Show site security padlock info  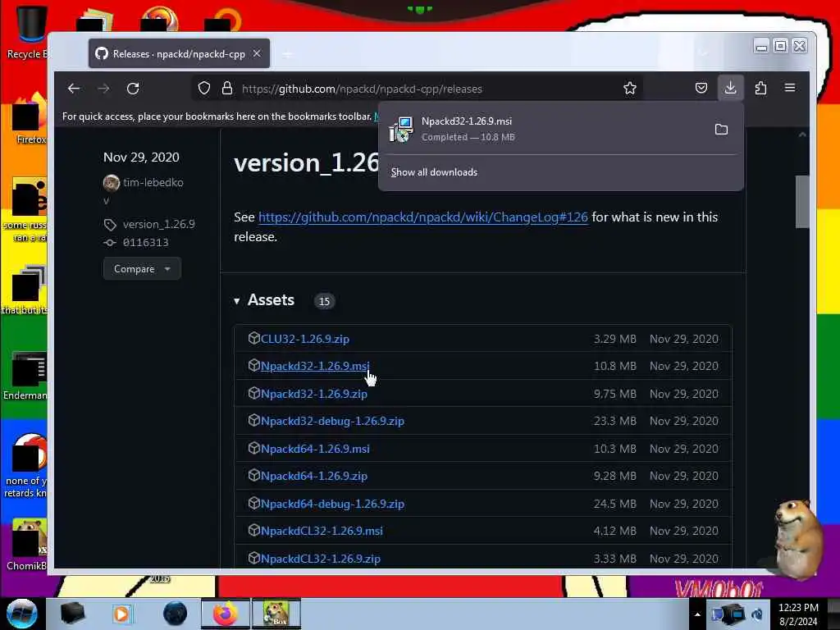227,89
